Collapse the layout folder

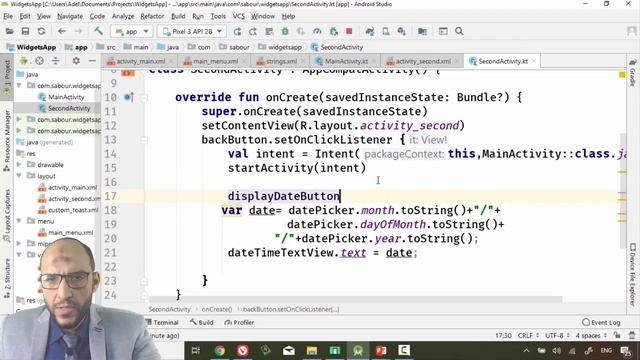(19, 176)
